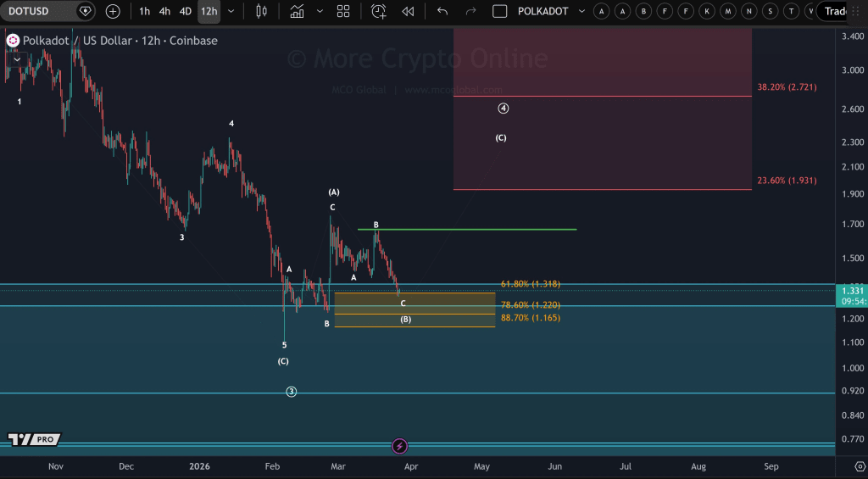Switch to the 4D timeframe

coord(186,11)
